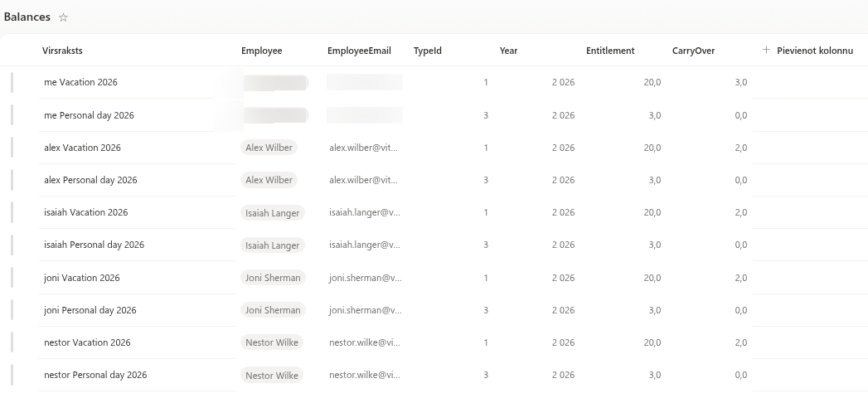Open item 'alex Personal day 2026'
Screen dimensions: 868x398
91,180
